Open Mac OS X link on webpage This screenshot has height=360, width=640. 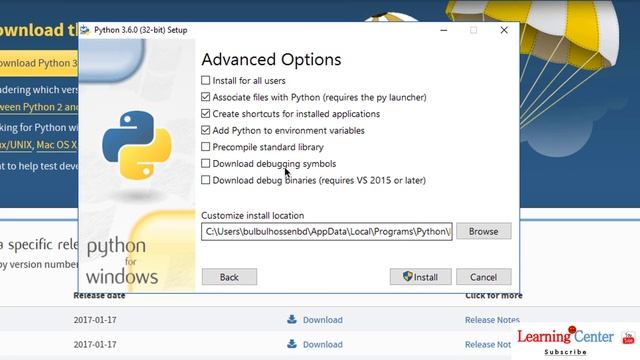[x=57, y=144]
